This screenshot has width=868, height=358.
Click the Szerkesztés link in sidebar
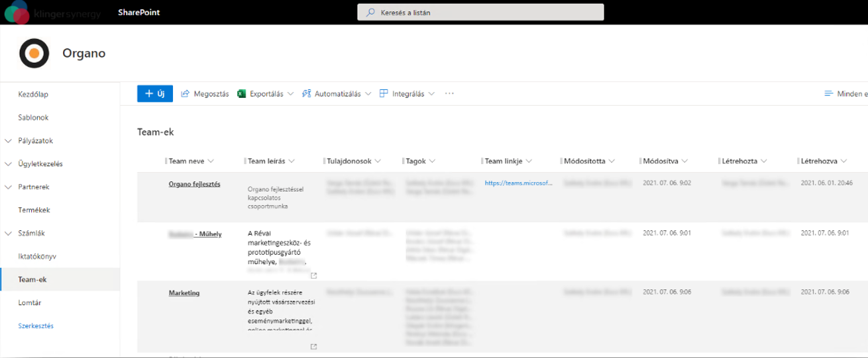coord(36,326)
